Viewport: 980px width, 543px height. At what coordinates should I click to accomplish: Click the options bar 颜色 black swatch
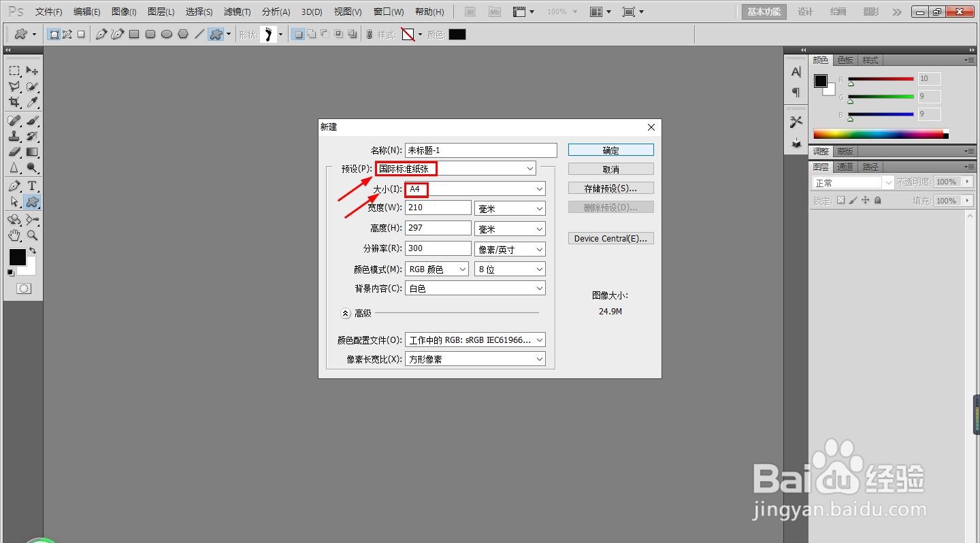457,34
